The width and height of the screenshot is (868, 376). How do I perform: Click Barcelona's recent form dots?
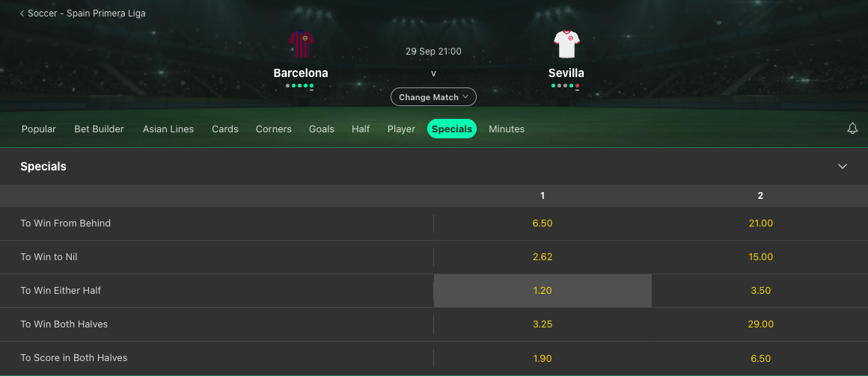pos(300,86)
